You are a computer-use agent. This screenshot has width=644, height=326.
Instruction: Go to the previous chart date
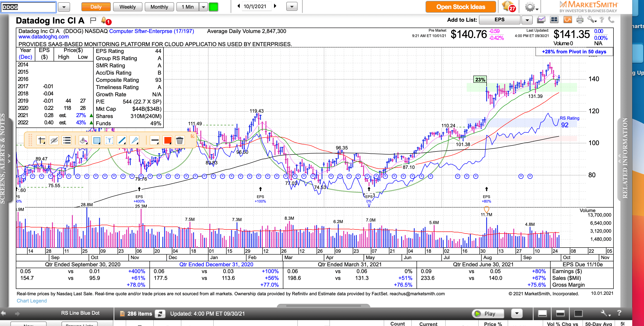point(239,6)
